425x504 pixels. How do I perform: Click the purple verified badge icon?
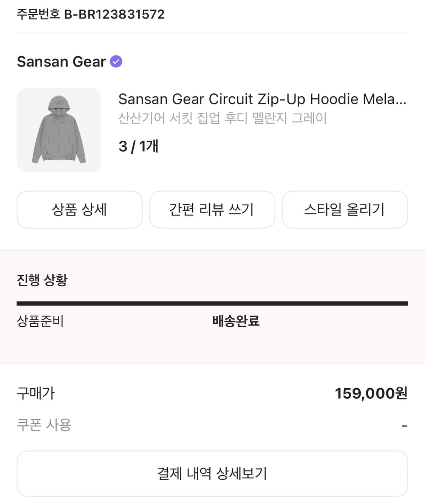pyautogui.click(x=116, y=61)
